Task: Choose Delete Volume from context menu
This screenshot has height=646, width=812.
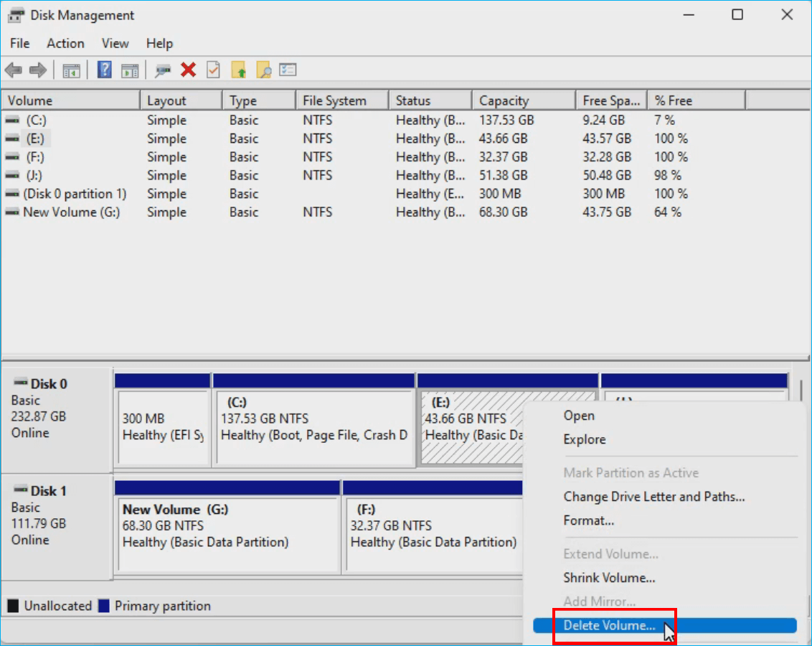Action: point(609,625)
